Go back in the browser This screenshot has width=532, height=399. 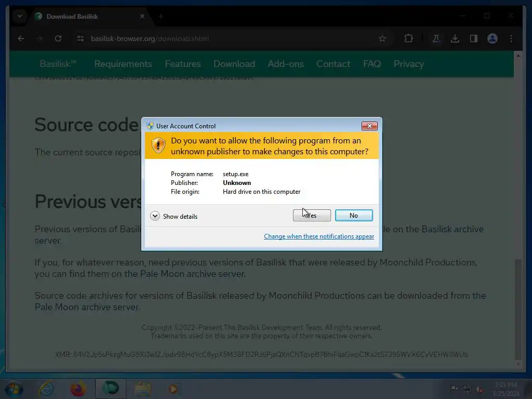click(x=21, y=38)
